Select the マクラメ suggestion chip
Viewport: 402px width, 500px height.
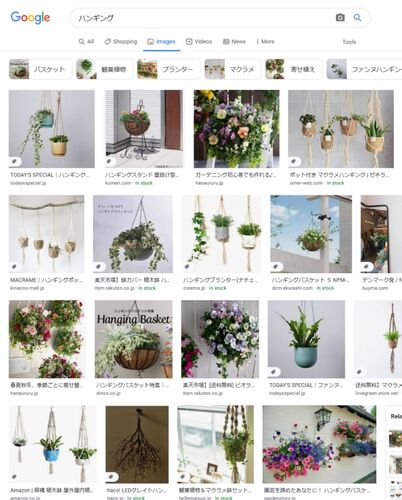coord(233,69)
